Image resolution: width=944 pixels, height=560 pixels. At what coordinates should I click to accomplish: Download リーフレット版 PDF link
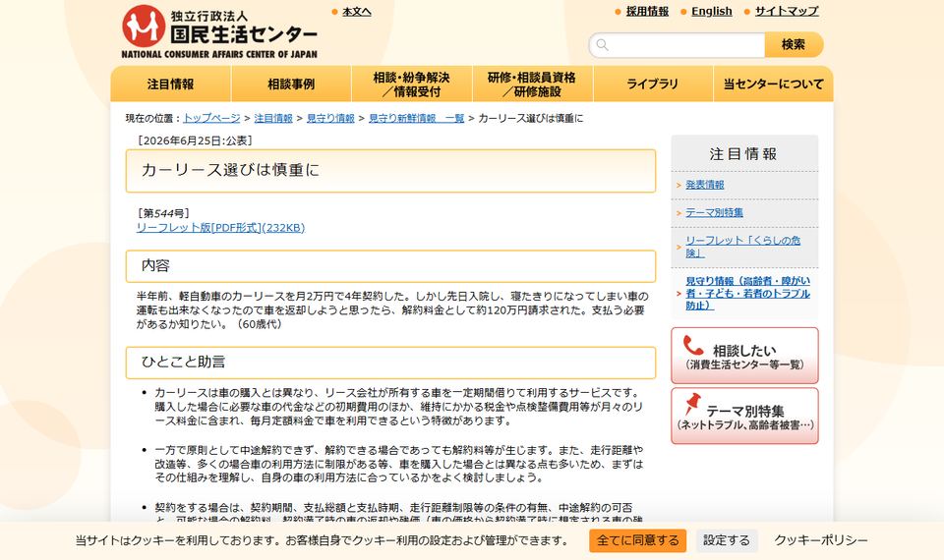(x=221, y=228)
